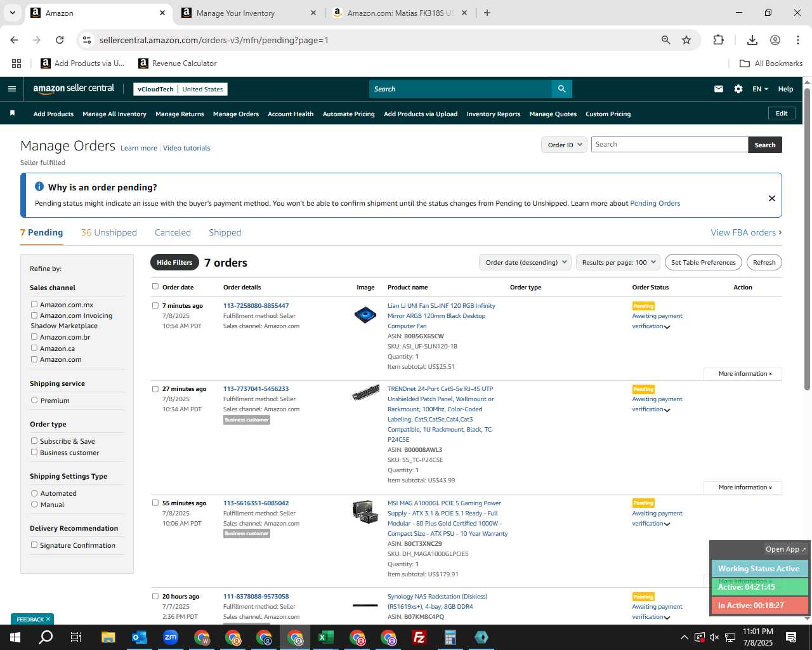Click the info icon beside 'Why is an order pending?'
Image resolution: width=812 pixels, height=650 pixels.
click(x=39, y=187)
